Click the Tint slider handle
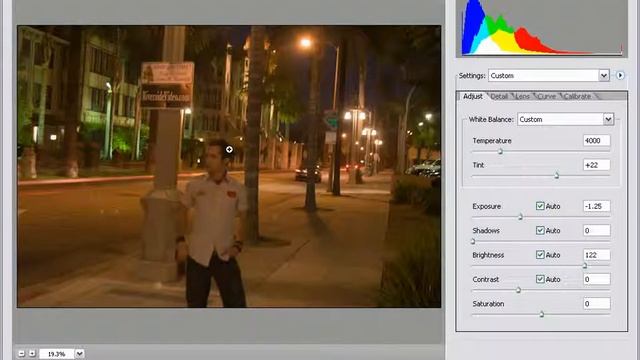This screenshot has height=360, width=640. pos(556,176)
